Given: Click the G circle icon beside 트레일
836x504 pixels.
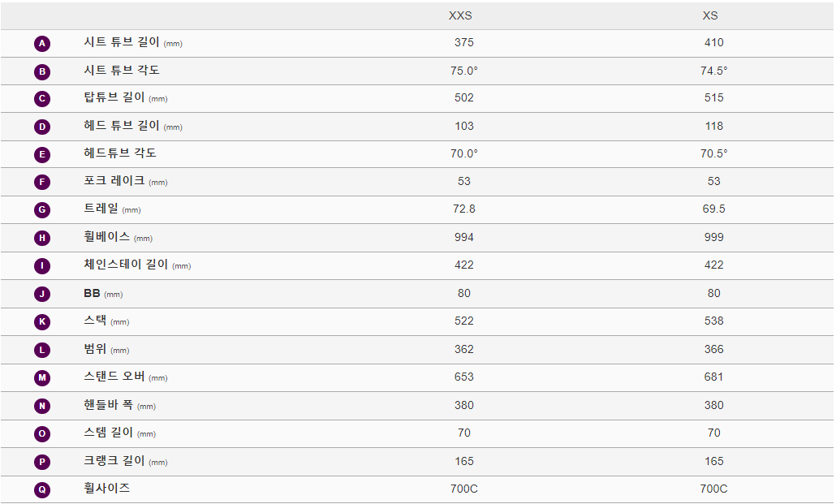Looking at the screenshot, I should coord(42,209).
